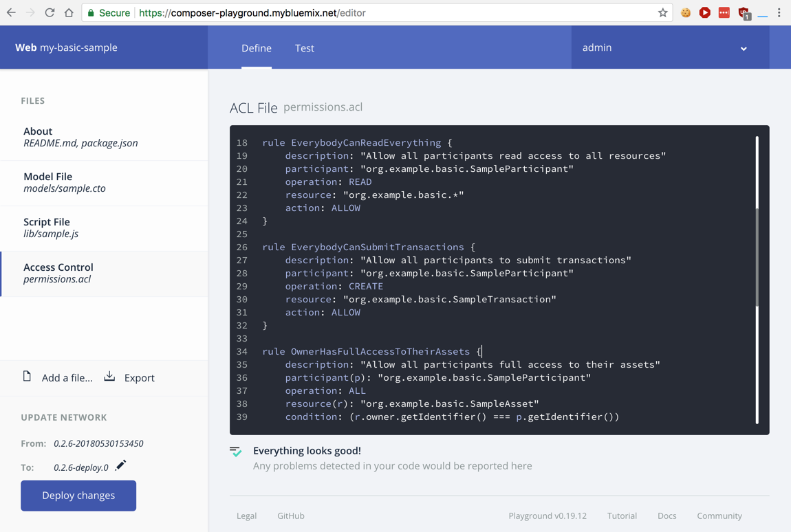Select Access Control permissions.acl file
Image resolution: width=791 pixels, height=532 pixels.
pyautogui.click(x=104, y=274)
